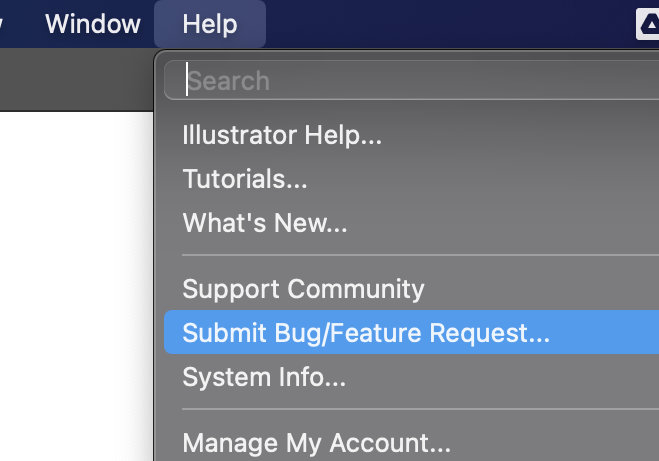Open the Support Community link
This screenshot has width=659, height=461.
pos(303,289)
